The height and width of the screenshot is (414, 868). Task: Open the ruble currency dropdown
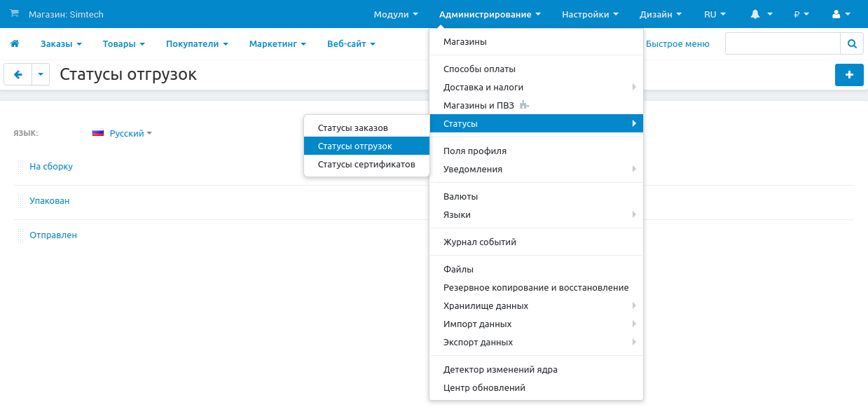point(801,14)
